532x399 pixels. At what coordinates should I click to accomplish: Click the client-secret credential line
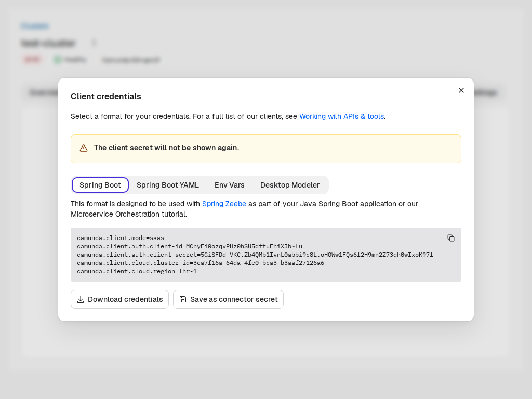[x=255, y=255]
